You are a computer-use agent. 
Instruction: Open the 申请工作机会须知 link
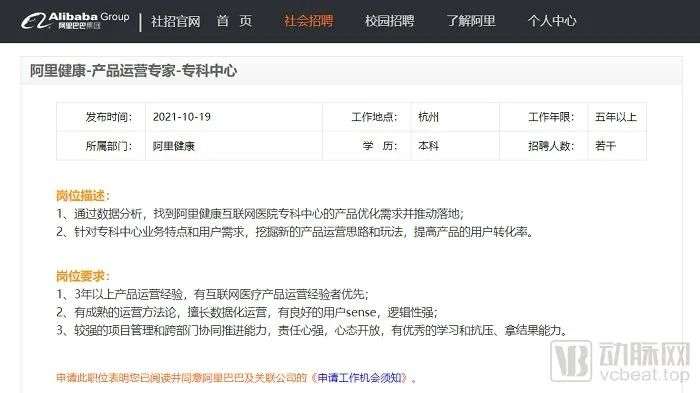click(x=360, y=378)
